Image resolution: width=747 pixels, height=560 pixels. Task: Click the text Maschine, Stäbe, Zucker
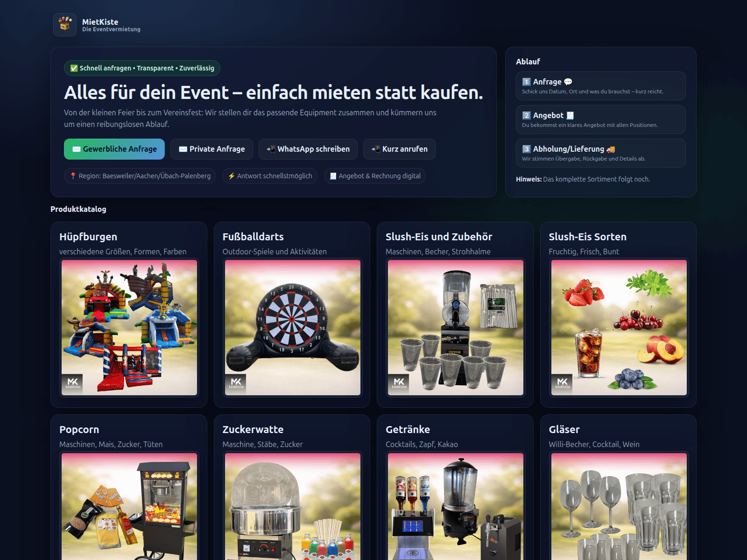point(262,444)
